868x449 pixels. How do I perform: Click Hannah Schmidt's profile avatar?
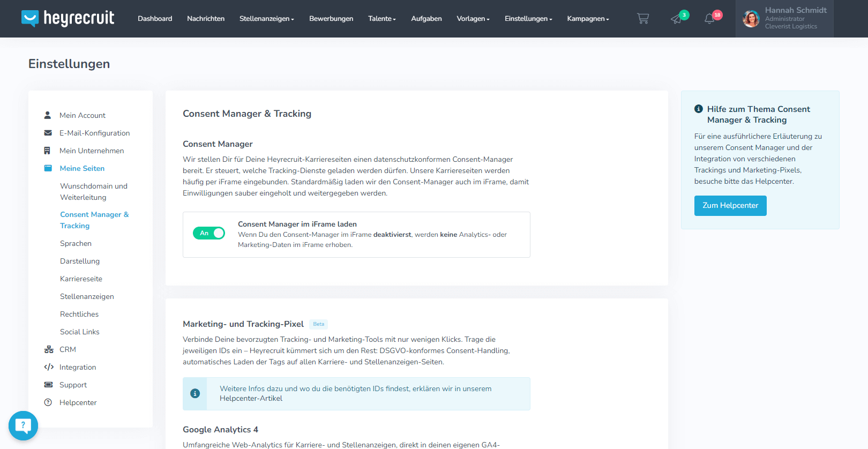click(x=751, y=19)
